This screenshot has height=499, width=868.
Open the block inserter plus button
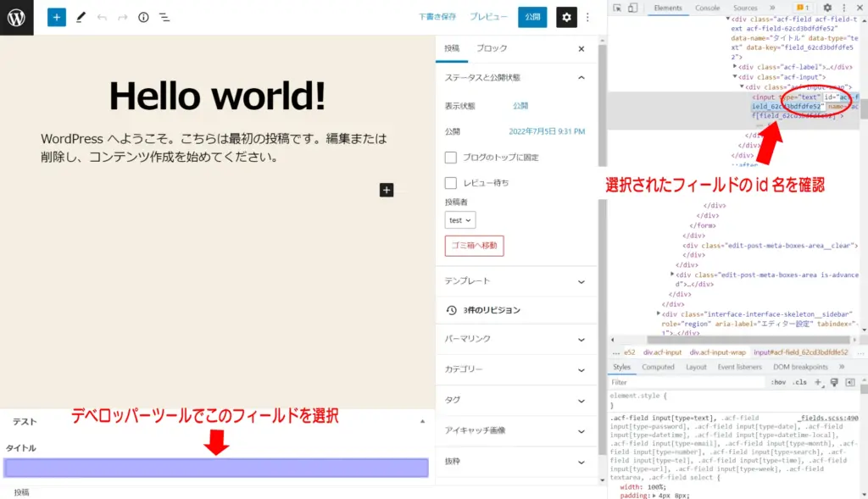pos(56,17)
